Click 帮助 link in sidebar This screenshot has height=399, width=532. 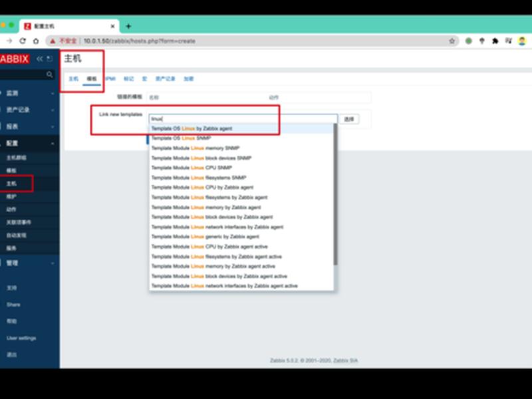(x=11, y=321)
